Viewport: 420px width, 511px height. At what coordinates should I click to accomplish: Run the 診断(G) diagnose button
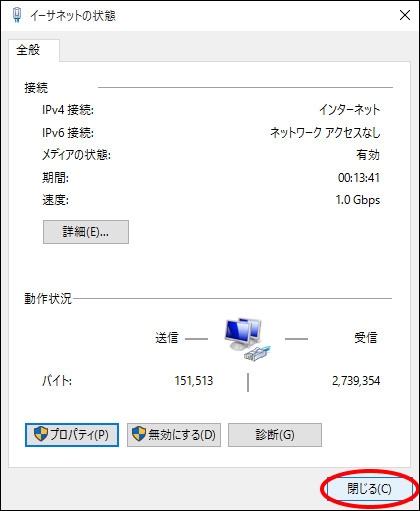tap(275, 435)
